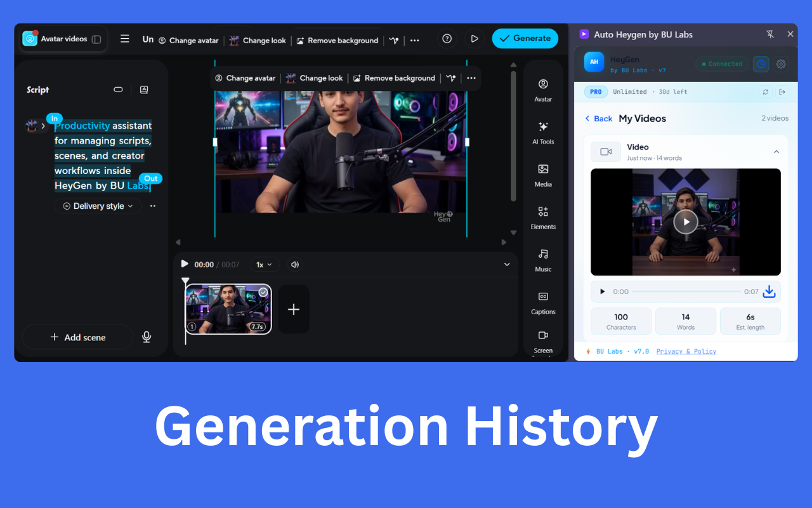Expand the script avatar chevron
This screenshot has width=812, height=508.
click(43, 126)
